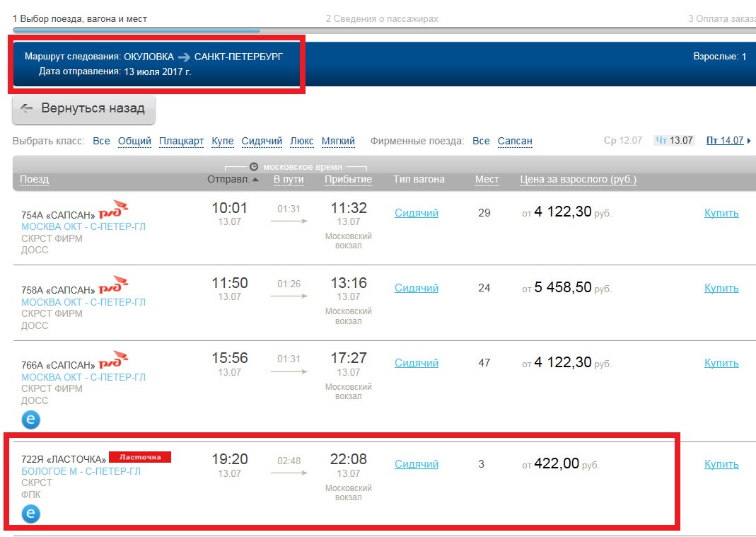This screenshot has height=537, width=756.
Task: Click price 5 458,50 руб.
Action: click(x=566, y=287)
